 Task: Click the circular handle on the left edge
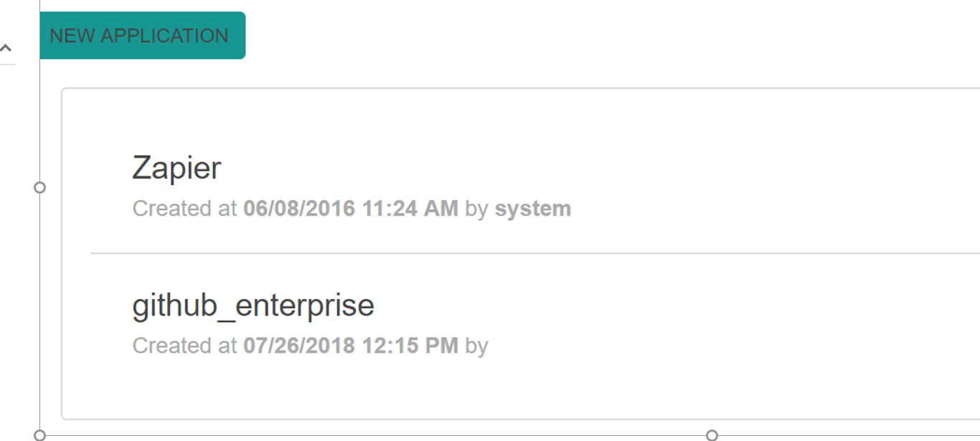pyautogui.click(x=40, y=188)
